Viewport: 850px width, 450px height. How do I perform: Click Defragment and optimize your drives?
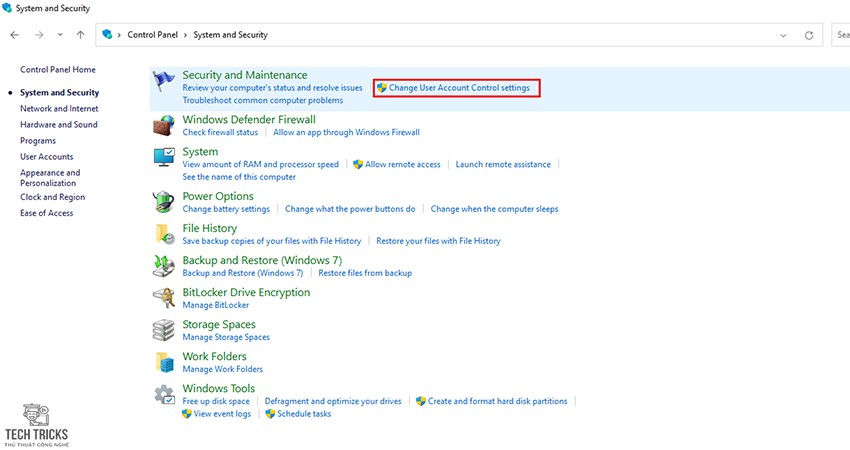coord(333,401)
